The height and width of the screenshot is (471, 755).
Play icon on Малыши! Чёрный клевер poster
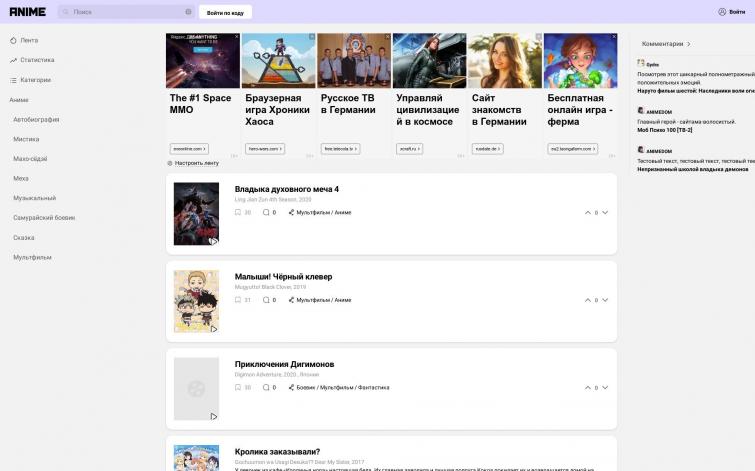coord(213,329)
